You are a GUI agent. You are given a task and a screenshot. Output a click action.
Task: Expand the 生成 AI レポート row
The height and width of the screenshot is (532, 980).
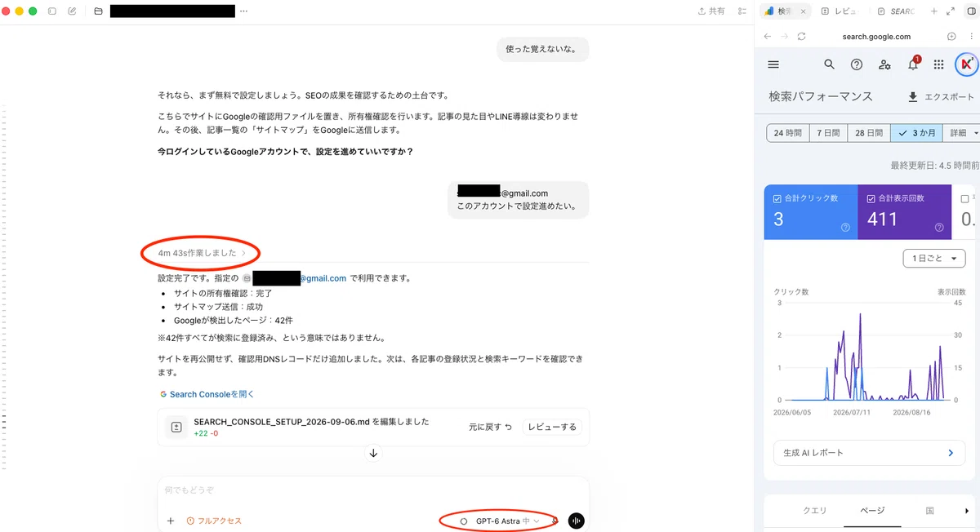point(869,452)
